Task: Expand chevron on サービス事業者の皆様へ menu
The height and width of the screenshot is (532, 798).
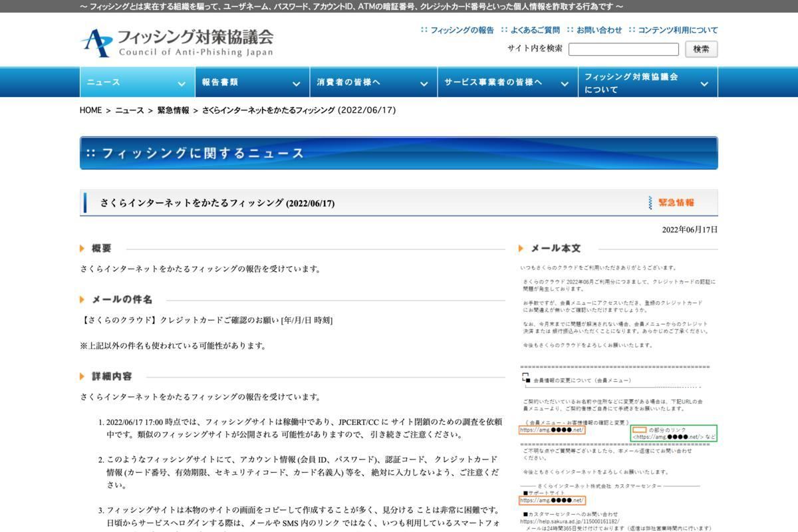Action: point(565,84)
